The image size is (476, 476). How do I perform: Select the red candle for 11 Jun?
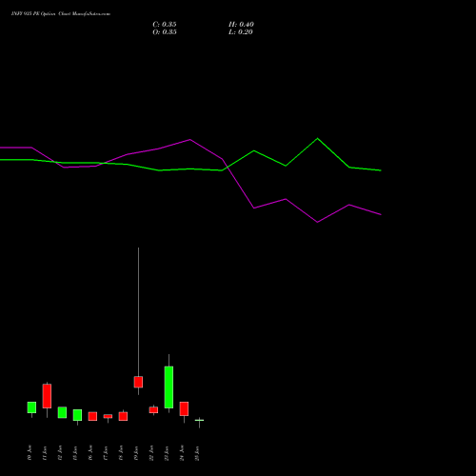tap(47, 396)
